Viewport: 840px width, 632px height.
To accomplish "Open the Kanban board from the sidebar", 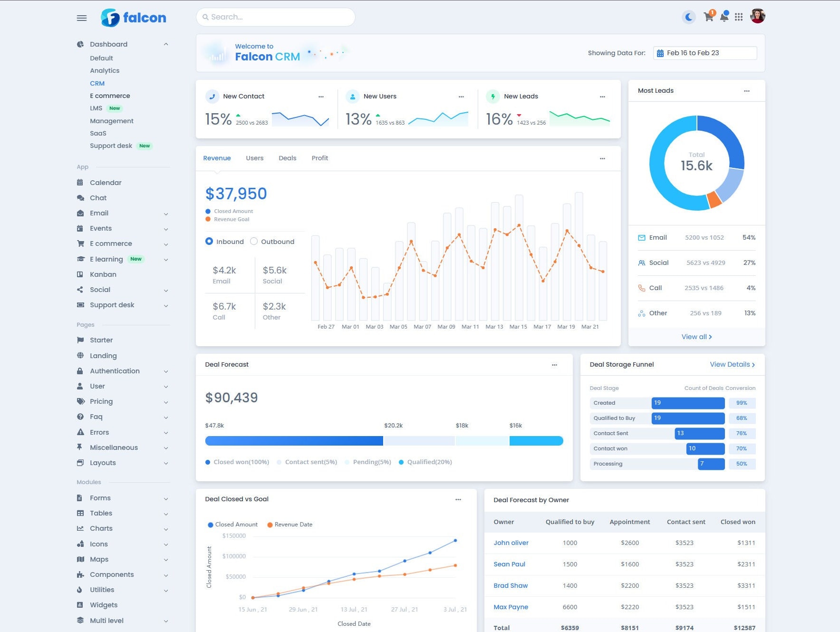I will pyautogui.click(x=103, y=274).
